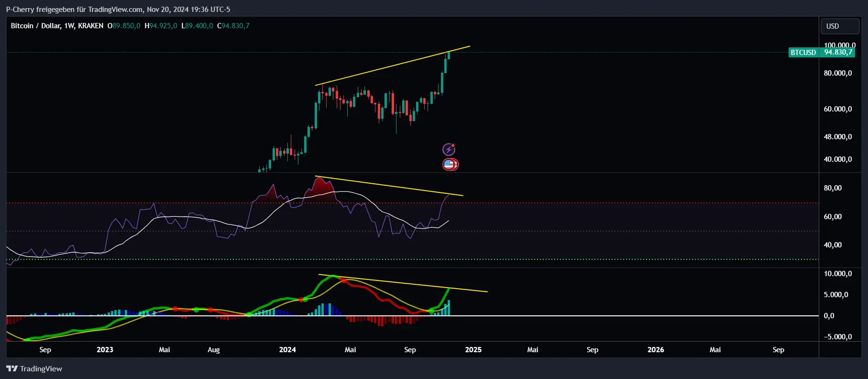
Task: Open the USD currency selector
Action: (x=840, y=26)
